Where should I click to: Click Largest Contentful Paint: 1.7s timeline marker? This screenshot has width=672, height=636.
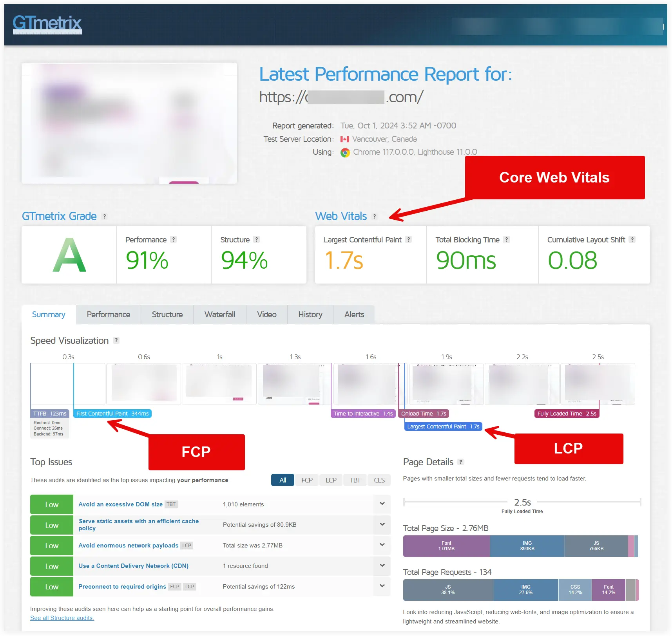[443, 426]
